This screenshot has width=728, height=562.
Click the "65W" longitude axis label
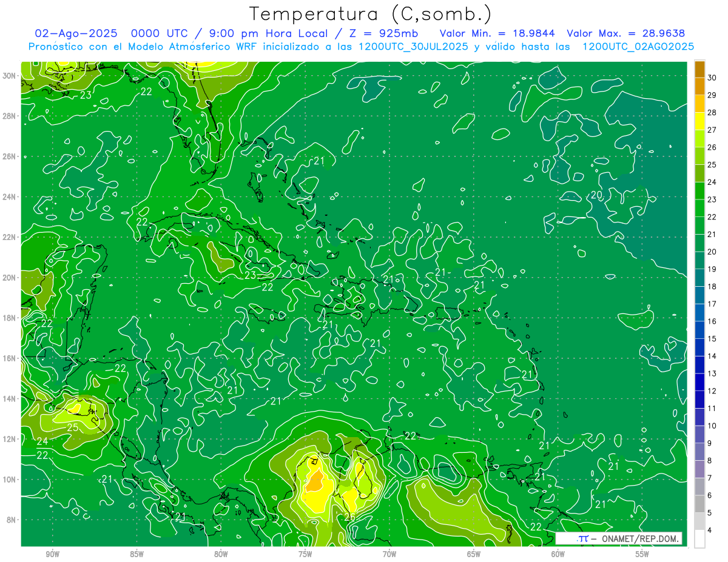(474, 554)
